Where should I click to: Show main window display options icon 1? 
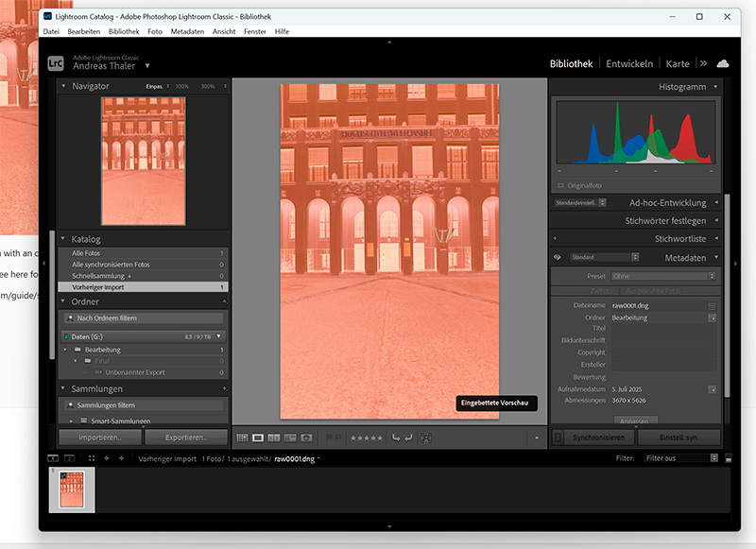coord(53,458)
